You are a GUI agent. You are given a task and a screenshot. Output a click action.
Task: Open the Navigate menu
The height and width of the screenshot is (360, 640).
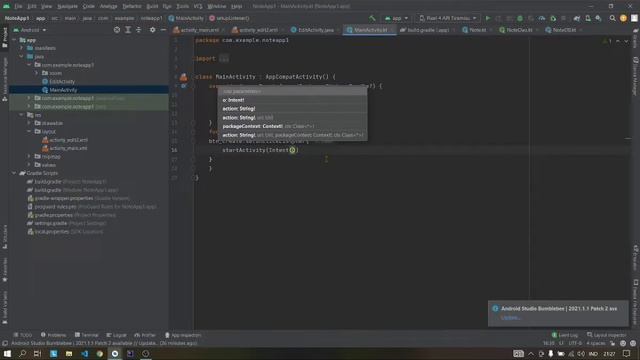[x=67, y=6]
